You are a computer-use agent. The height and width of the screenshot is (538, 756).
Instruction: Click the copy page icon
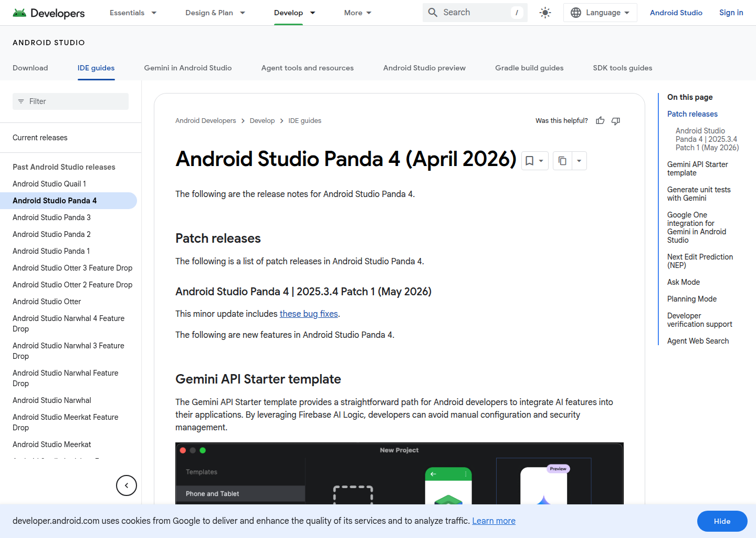tap(562, 161)
